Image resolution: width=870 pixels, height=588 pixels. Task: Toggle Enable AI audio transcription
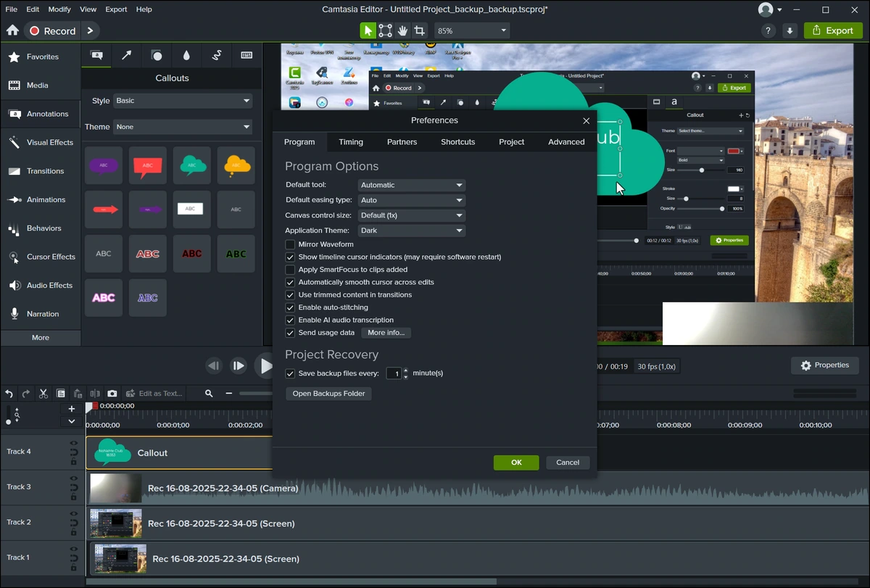290,320
